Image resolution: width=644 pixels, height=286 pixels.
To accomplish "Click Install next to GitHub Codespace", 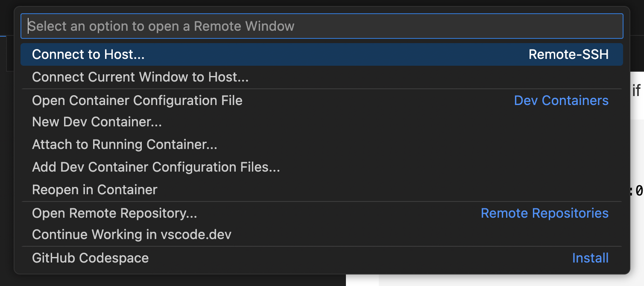I will [x=590, y=258].
